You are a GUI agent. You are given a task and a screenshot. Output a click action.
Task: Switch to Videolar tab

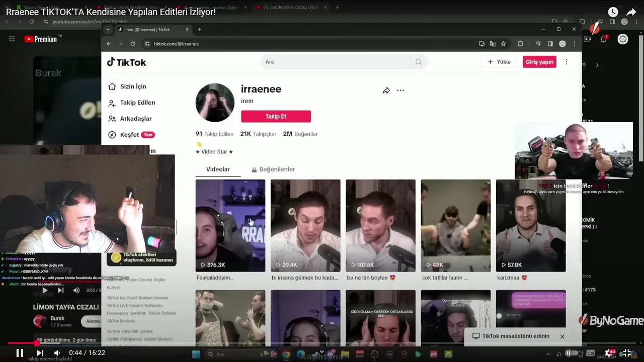(x=218, y=169)
